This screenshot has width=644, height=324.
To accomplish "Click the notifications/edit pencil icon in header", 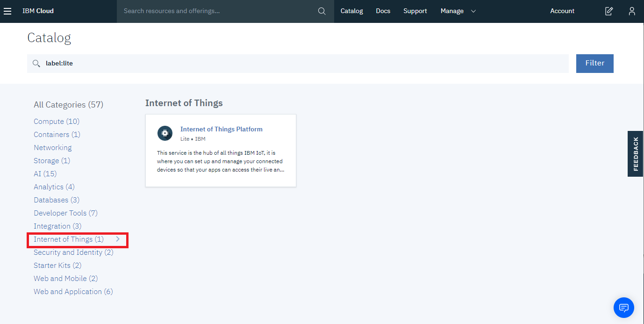I will click(x=608, y=11).
